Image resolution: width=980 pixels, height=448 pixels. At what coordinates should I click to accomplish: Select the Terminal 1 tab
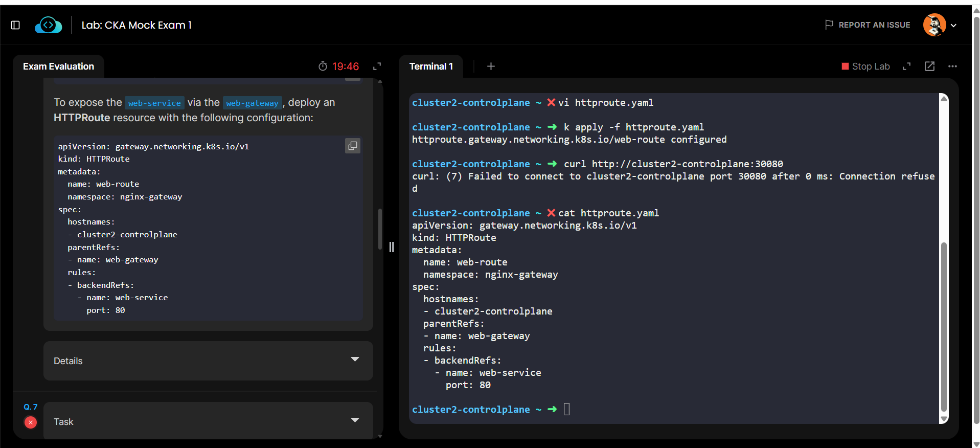click(431, 66)
